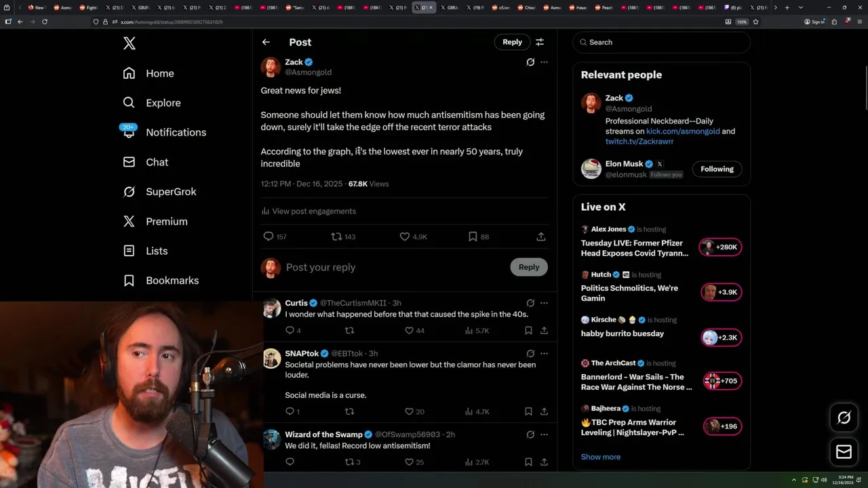Open more options on Curtis's reply

pos(544,303)
